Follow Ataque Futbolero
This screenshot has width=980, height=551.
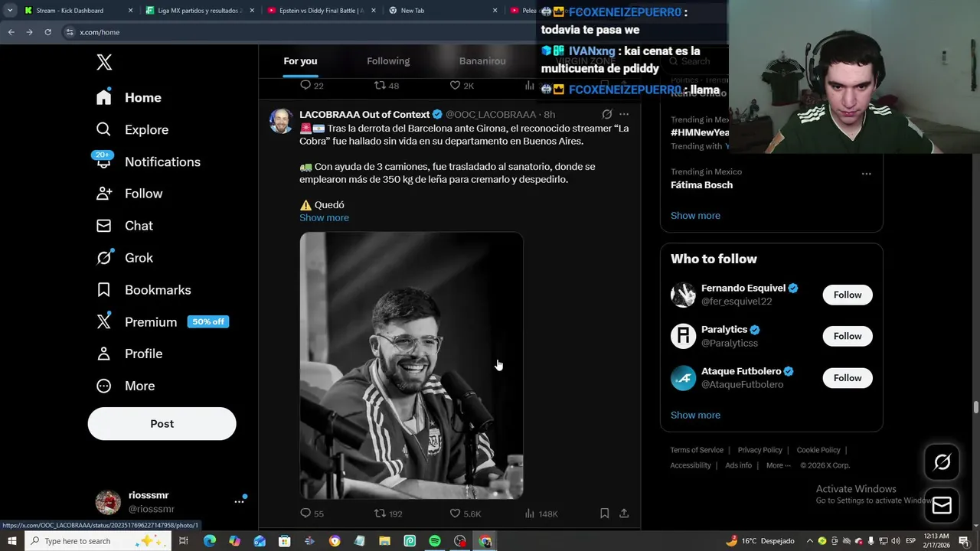pyautogui.click(x=848, y=378)
